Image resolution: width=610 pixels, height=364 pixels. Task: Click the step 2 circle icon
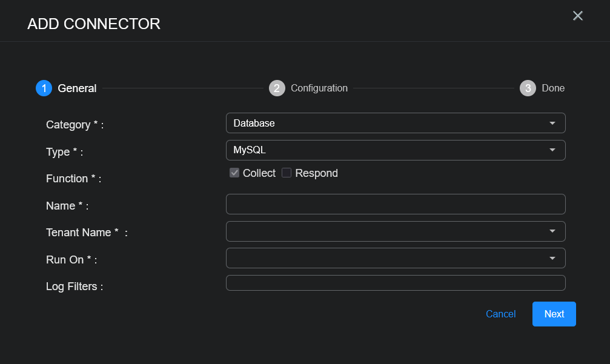click(x=277, y=88)
